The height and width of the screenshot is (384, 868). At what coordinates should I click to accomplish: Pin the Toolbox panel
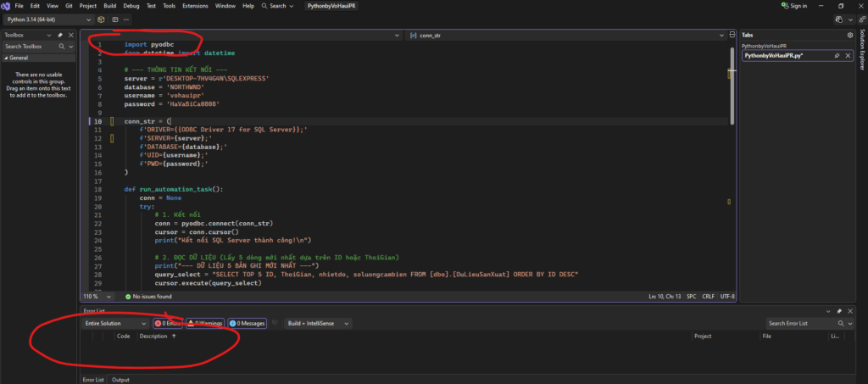[60, 35]
